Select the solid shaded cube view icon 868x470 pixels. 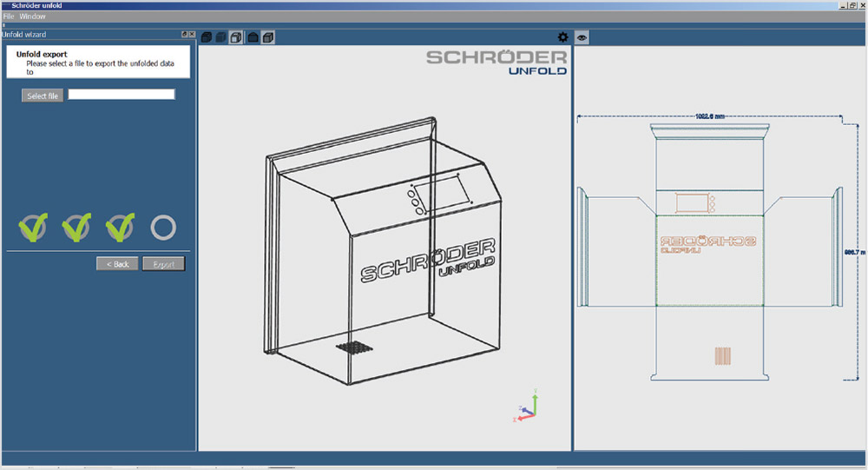coord(207,37)
